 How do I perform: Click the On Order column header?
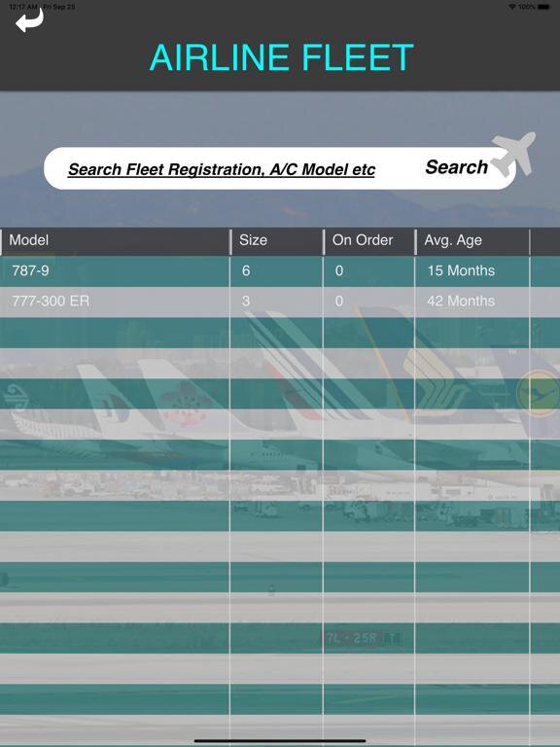coord(369,240)
